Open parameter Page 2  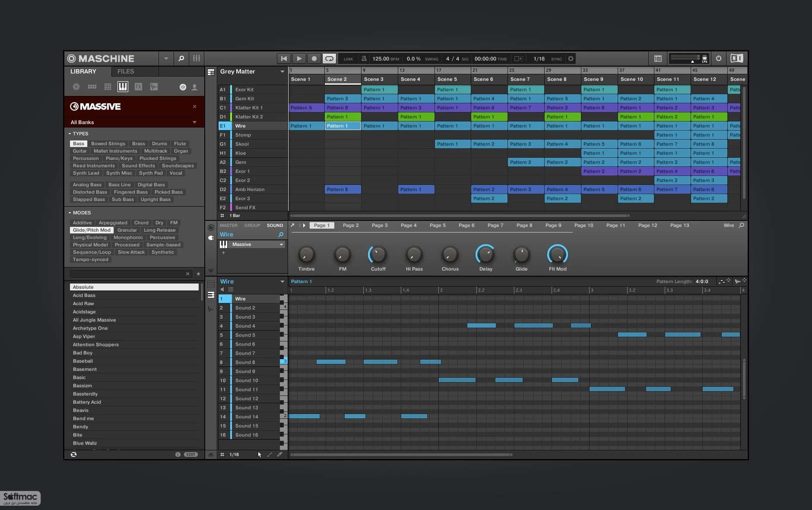tap(351, 225)
